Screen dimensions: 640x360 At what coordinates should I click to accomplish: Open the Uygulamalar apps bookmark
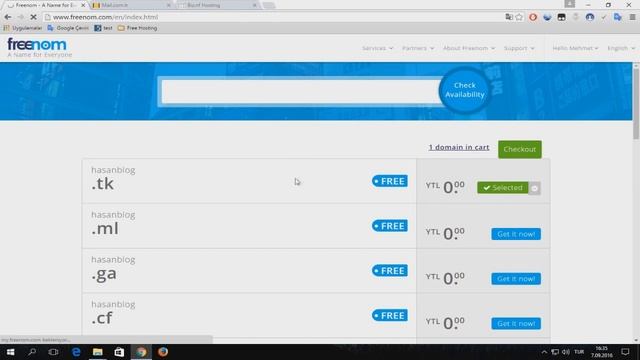coord(23,28)
